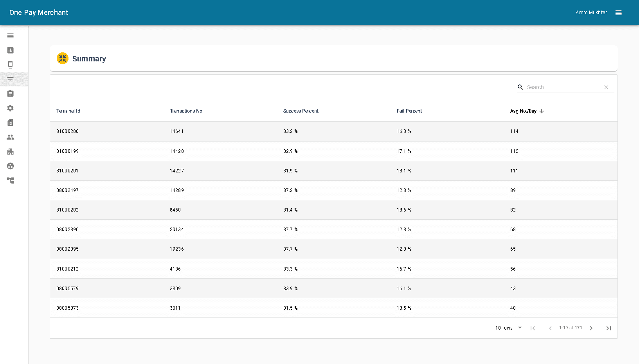Click the filter icon in the sidebar
639x364 pixels.
(x=10, y=79)
